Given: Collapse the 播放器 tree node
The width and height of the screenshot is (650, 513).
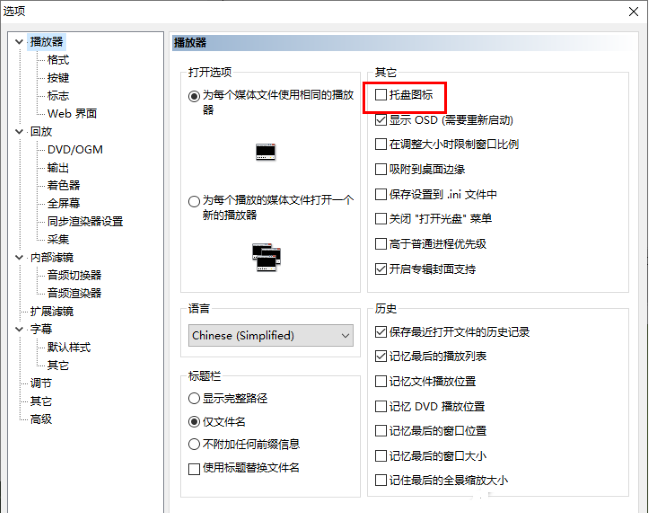Looking at the screenshot, I should tap(19, 41).
